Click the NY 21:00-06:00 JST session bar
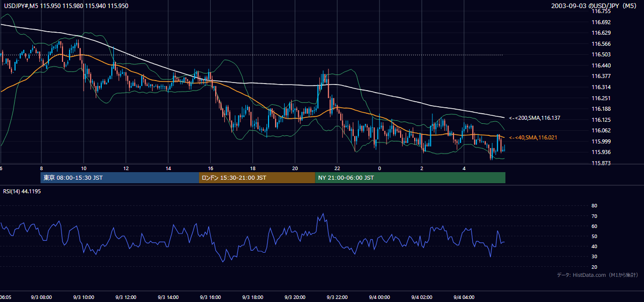Image resolution: width=644 pixels, height=302 pixels. tap(410, 178)
